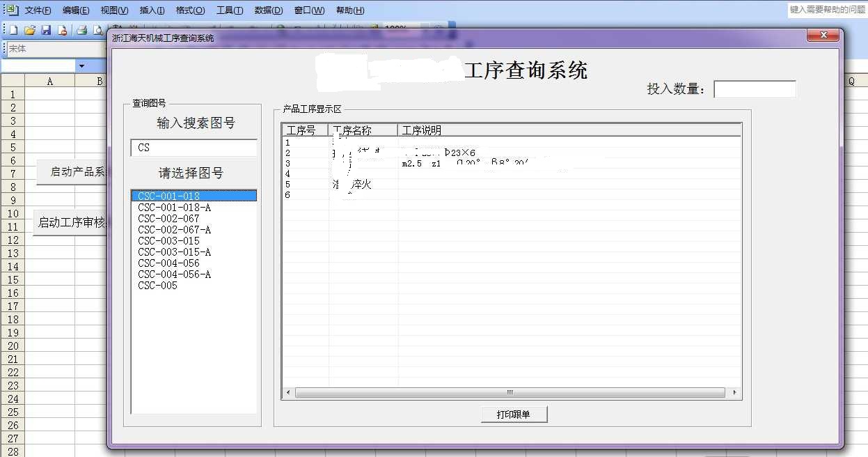Click the 启动工序审核 button on the worksheet

(70, 222)
